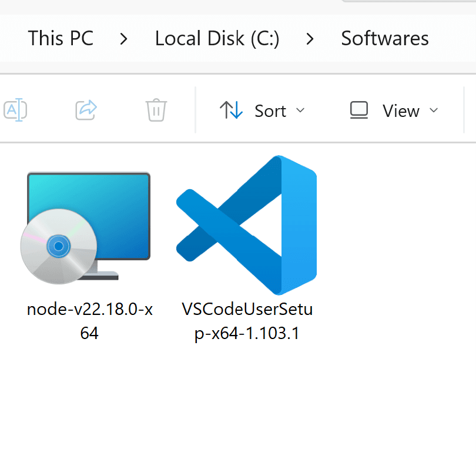
Task: Click the View text label
Action: coord(401,111)
